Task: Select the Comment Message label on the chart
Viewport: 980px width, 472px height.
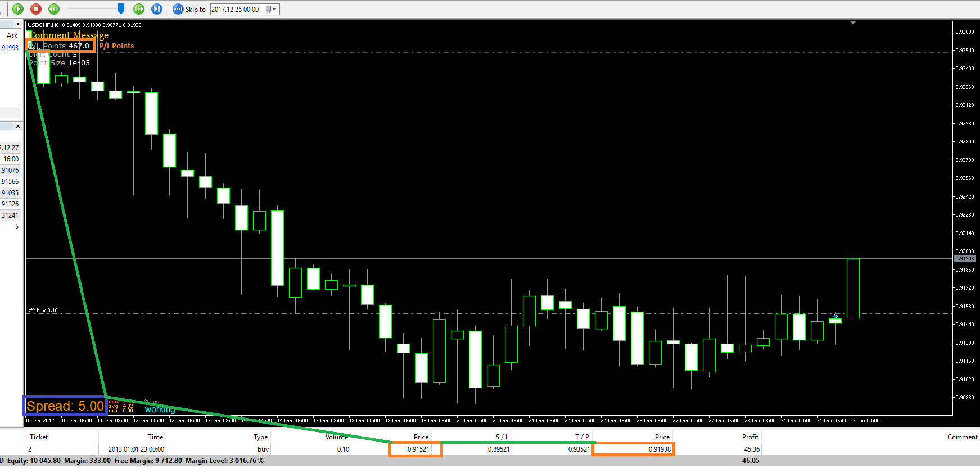Action: pyautogui.click(x=69, y=35)
